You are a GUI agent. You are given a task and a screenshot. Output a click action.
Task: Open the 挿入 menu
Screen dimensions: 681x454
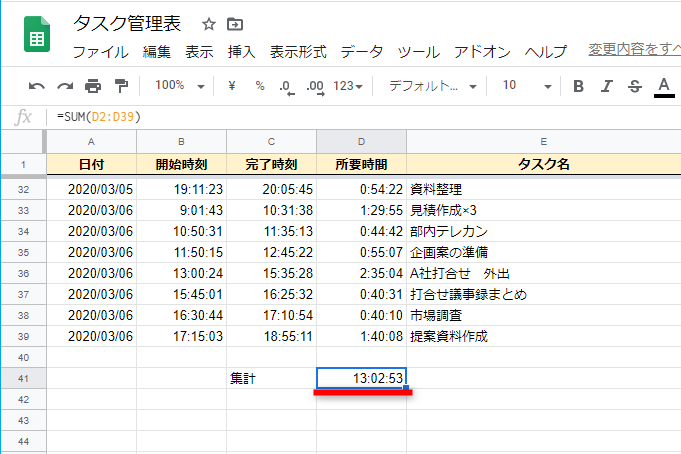click(241, 52)
